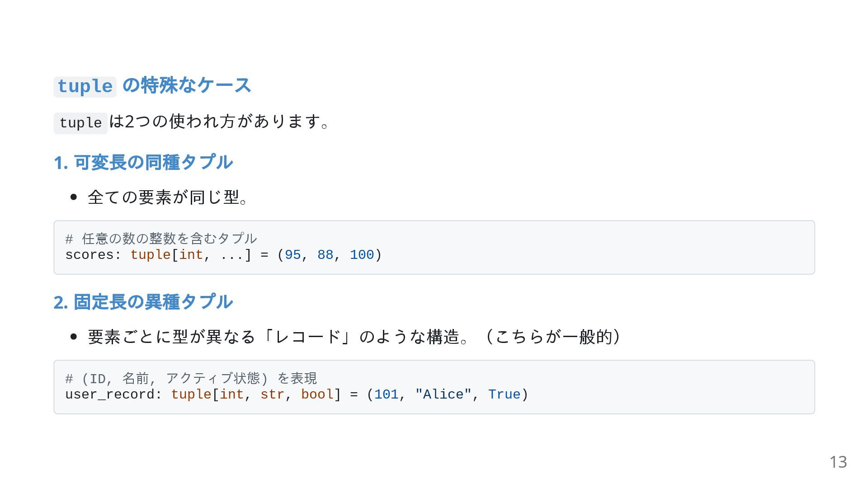
Task: Click the comment '# (ID, 名前, アクティブ状態) を表現'
Action: pyautogui.click(x=191, y=378)
